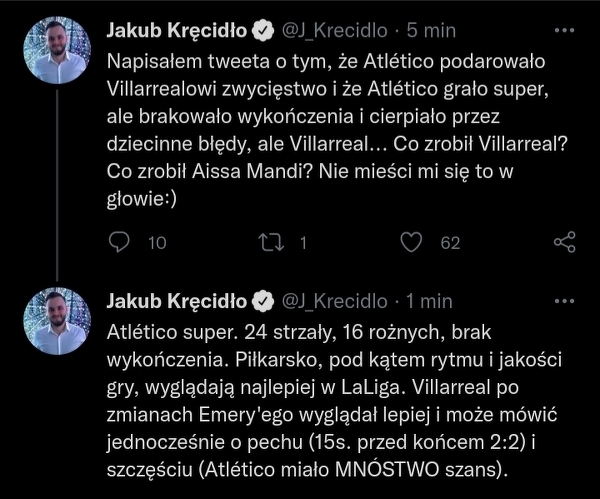Like the tweet using the heart icon
The image size is (600, 499).
tap(410, 242)
